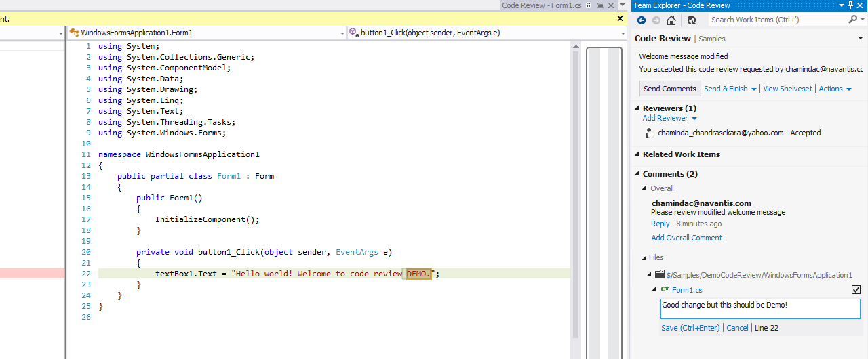Click the method icon beside button1_Click
This screenshot has width=868, height=359.
(x=353, y=33)
